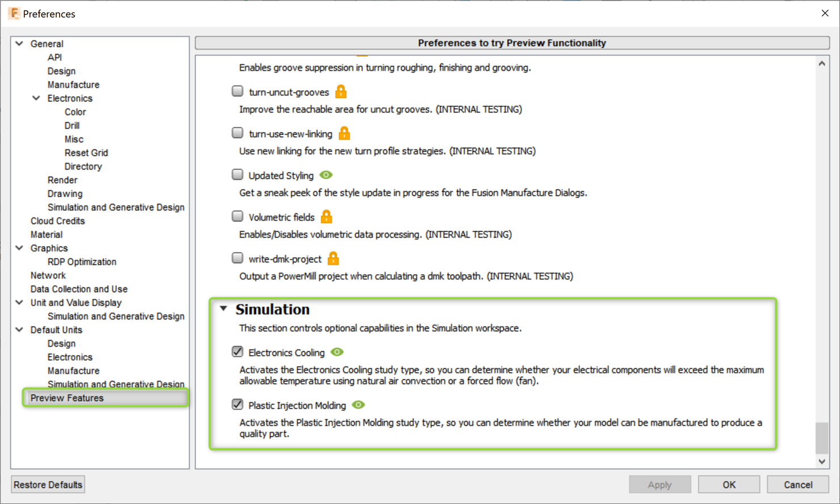The height and width of the screenshot is (504, 840).
Task: Click the Cancel button to dismiss preferences
Action: [x=798, y=484]
